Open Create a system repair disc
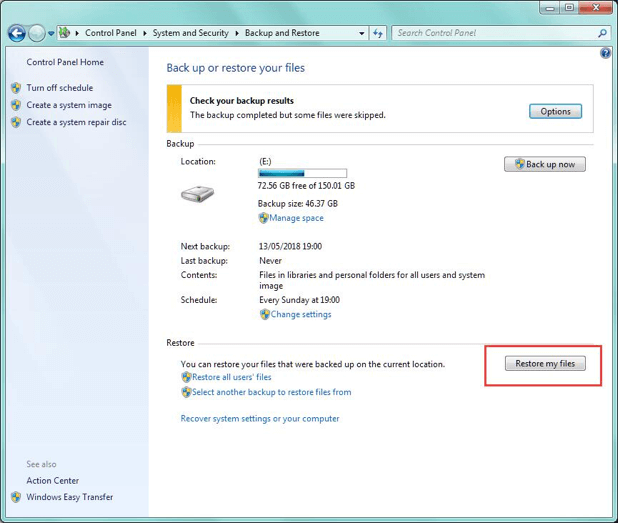The image size is (618, 523). 76,122
